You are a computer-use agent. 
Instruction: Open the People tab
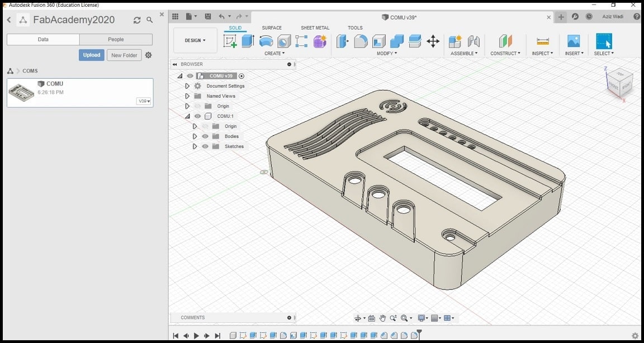point(116,40)
